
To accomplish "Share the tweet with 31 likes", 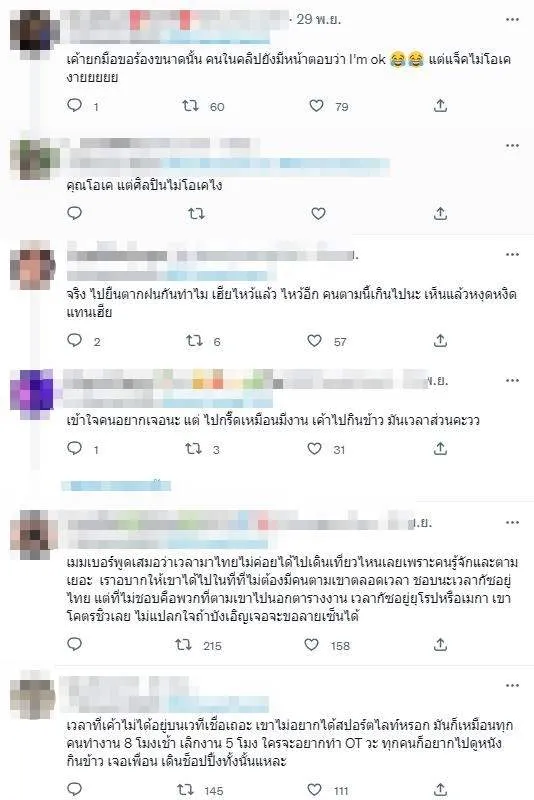I will click(x=440, y=448).
